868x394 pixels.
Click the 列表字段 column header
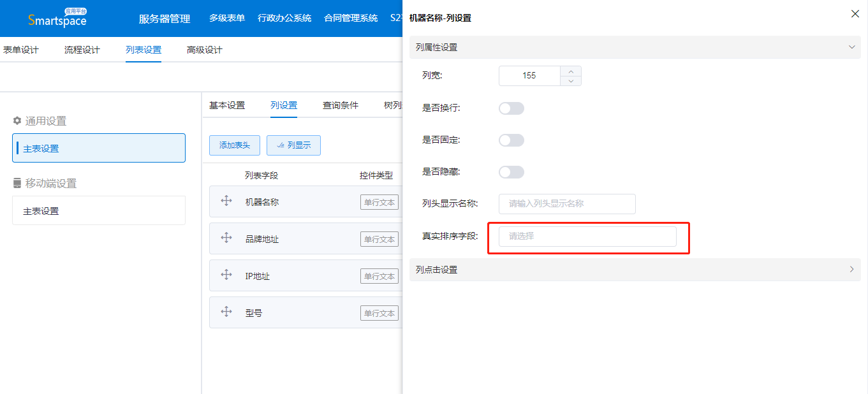(x=261, y=175)
